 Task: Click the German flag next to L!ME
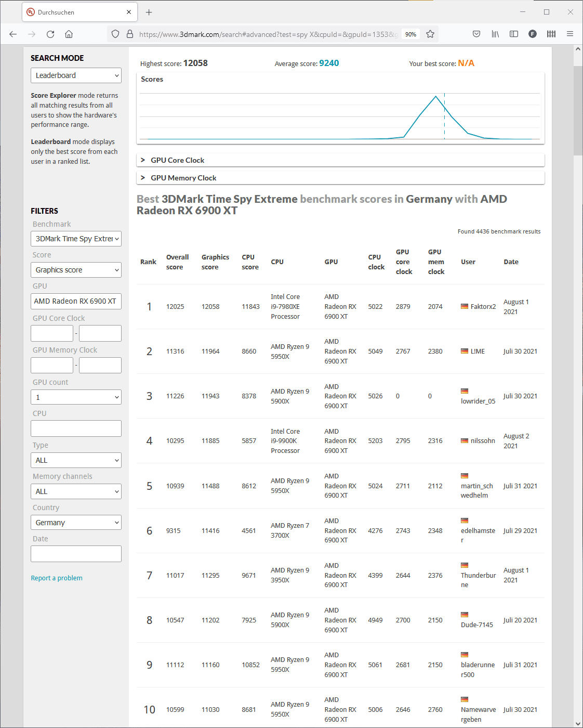(x=465, y=351)
